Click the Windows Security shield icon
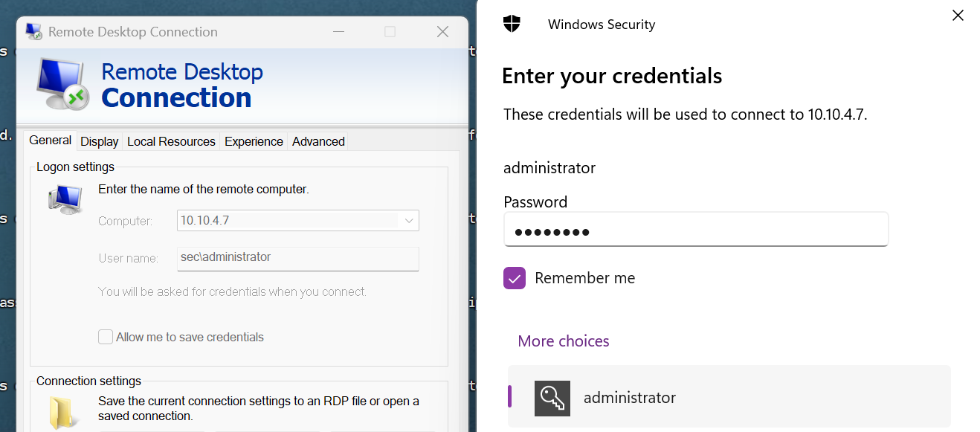This screenshot has width=980, height=432. 512,24
